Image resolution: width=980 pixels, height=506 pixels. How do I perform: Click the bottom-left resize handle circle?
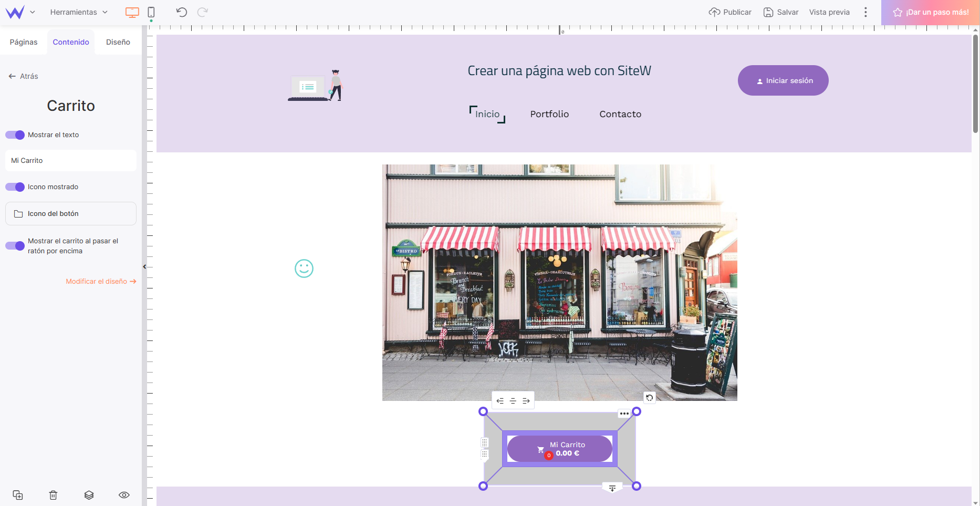(x=483, y=486)
